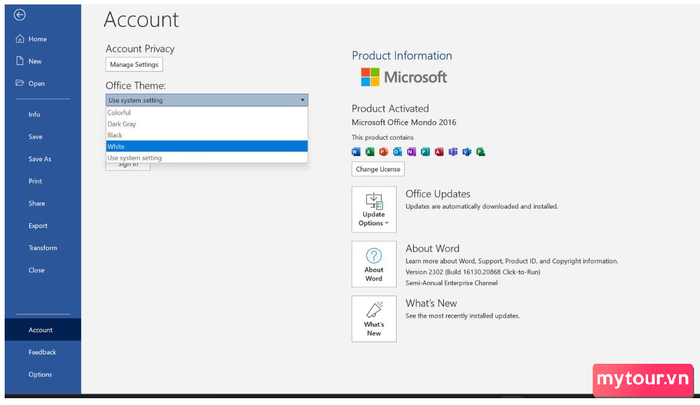Click the New document page icon
700x405 pixels.
coord(20,61)
